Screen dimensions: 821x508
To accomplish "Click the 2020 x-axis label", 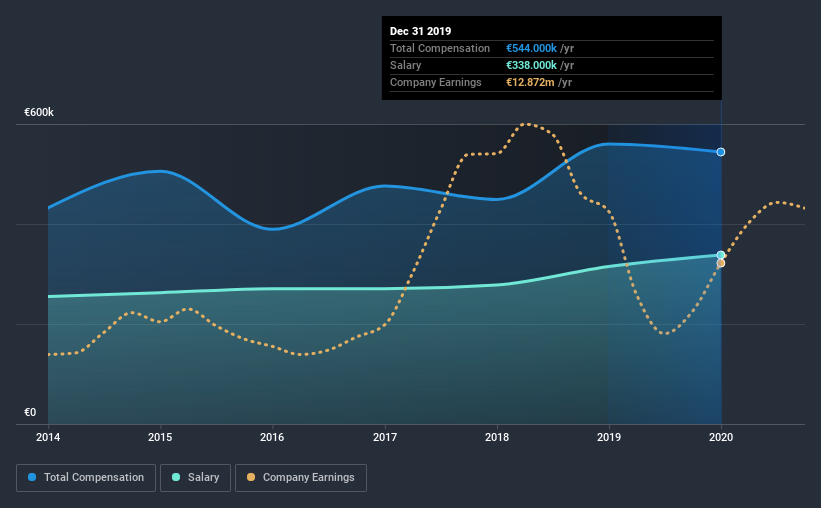I will [x=721, y=437].
